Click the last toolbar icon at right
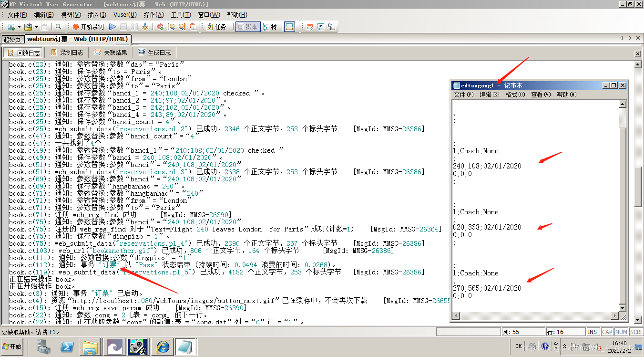 tap(332, 27)
